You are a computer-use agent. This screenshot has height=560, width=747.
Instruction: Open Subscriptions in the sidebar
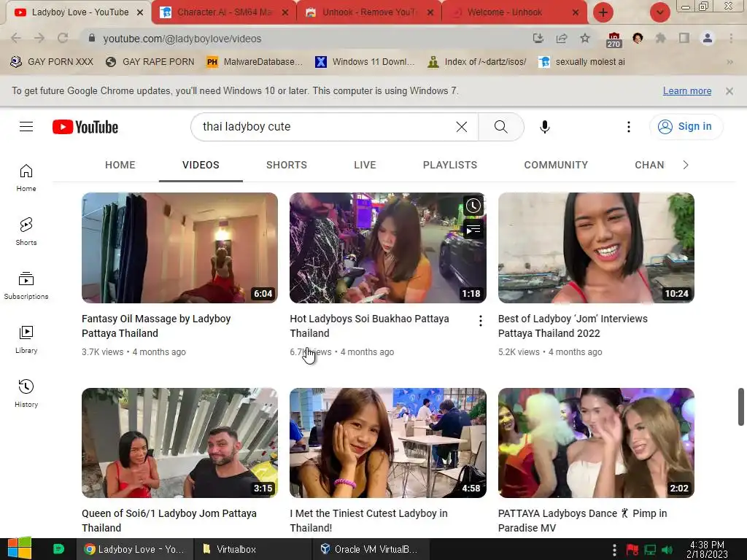[x=26, y=286]
